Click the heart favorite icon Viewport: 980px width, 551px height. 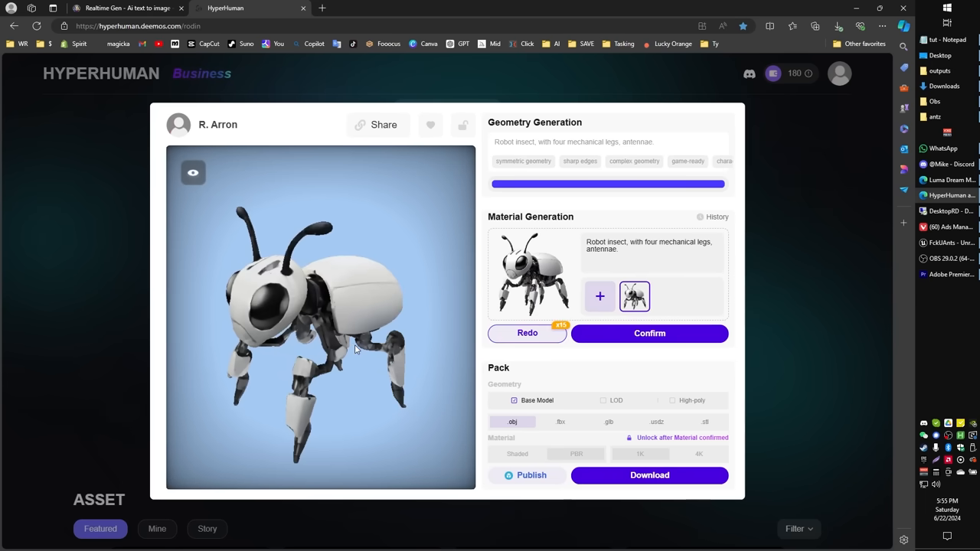430,126
